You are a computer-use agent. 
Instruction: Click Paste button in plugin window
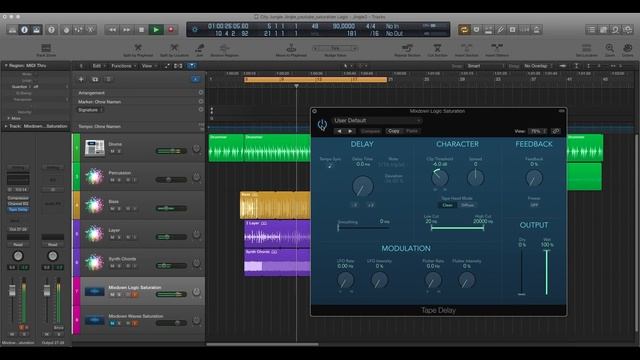412,131
